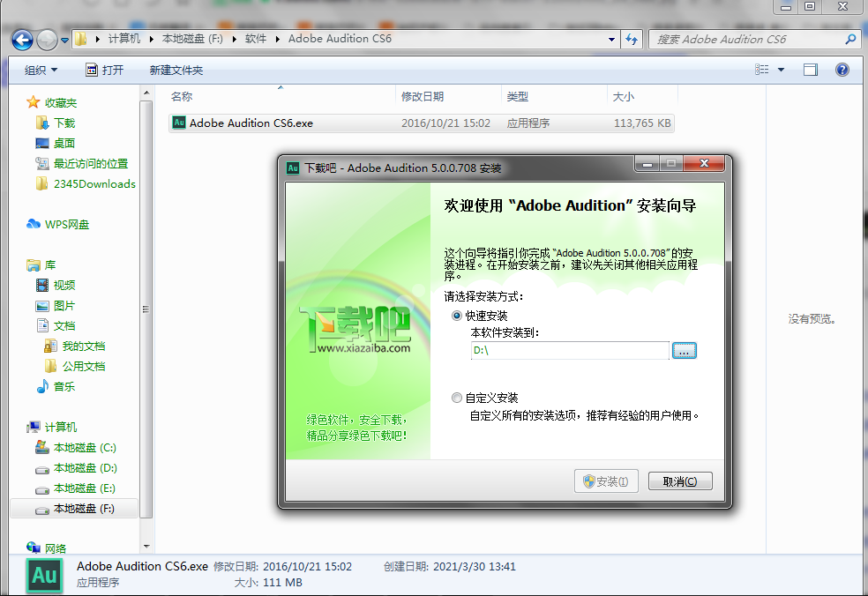Select WPS网盘 in the sidebar
868x596 pixels.
point(57,224)
